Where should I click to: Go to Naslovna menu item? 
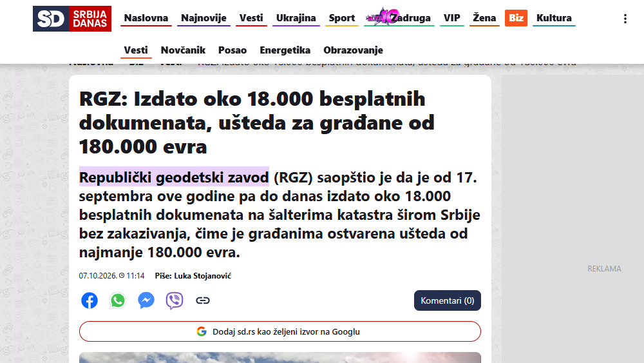click(x=146, y=18)
